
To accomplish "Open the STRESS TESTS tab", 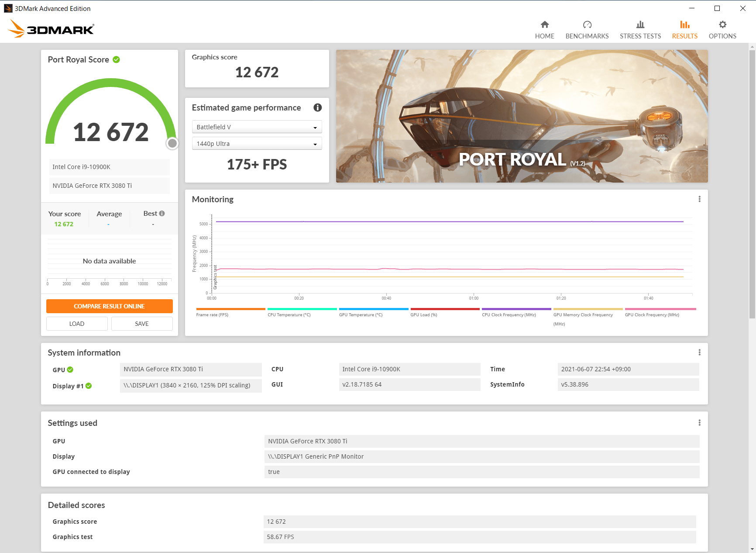I will click(640, 30).
